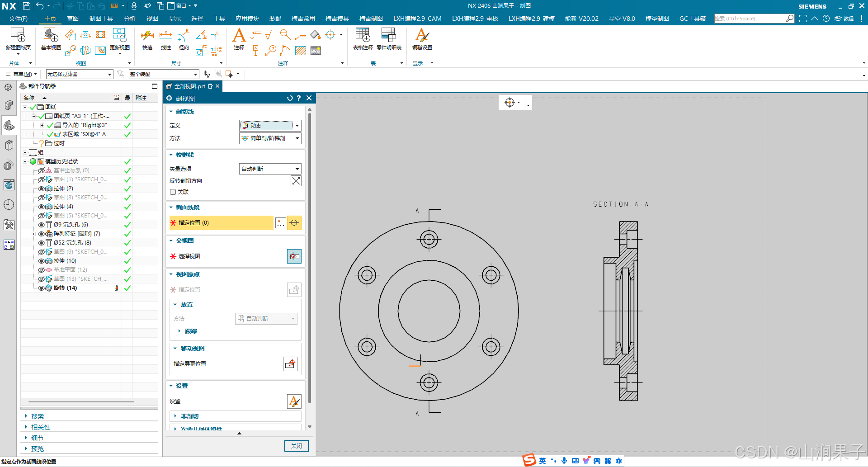This screenshot has width=868, height=467.
Task: Select the Linear dimension (线性) tool
Action: (166, 35)
